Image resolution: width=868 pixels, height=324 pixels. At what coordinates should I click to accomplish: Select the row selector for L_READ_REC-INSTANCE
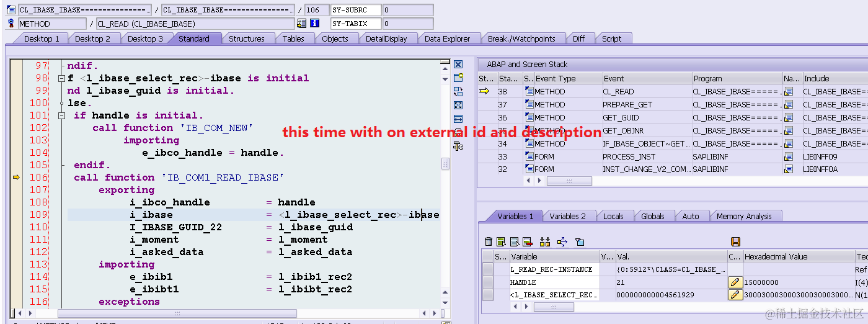pyautogui.click(x=488, y=269)
